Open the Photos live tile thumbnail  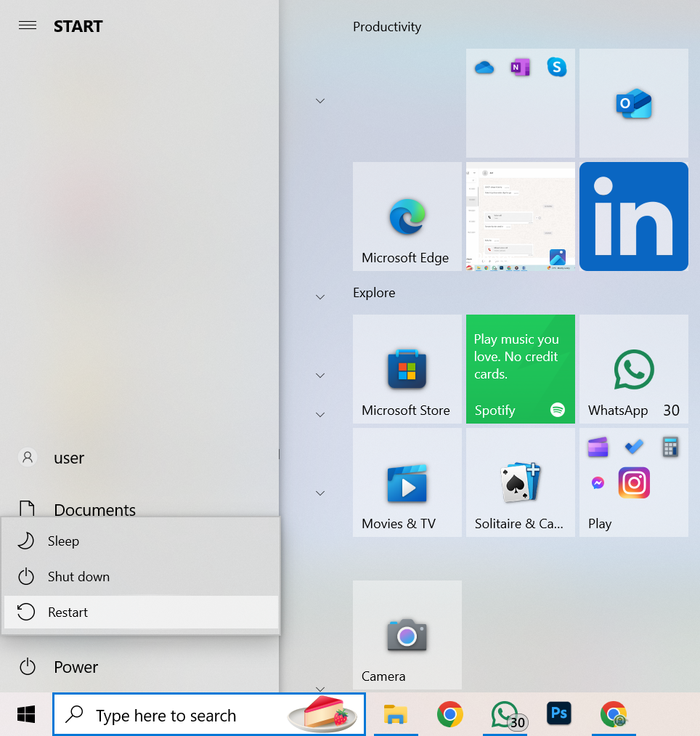(x=521, y=217)
